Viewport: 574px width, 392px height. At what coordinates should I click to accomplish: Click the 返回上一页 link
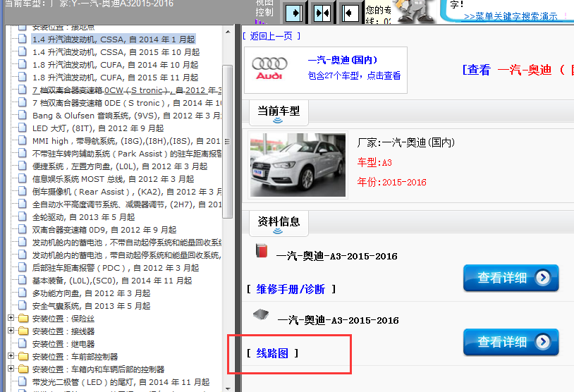(271, 36)
